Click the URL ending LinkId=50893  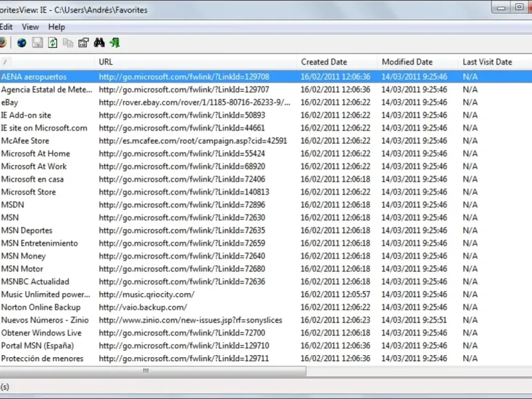pyautogui.click(x=182, y=115)
